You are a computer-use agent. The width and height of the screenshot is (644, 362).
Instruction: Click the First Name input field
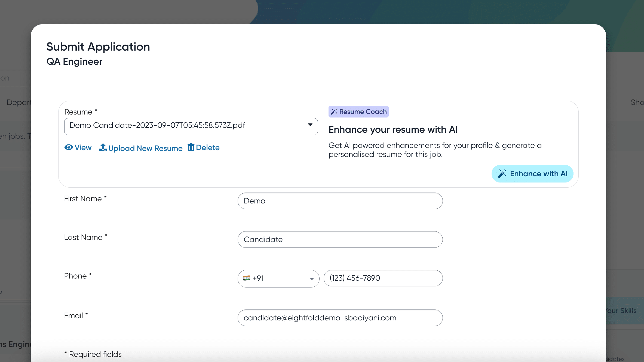340,201
